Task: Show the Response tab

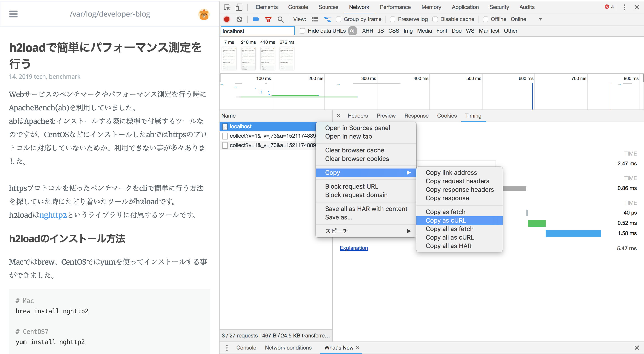Action: point(416,116)
